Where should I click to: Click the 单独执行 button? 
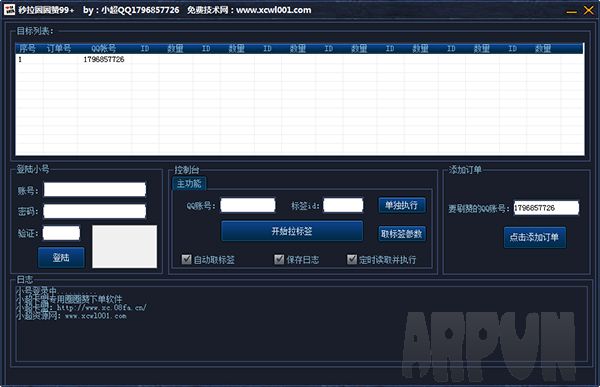(402, 205)
